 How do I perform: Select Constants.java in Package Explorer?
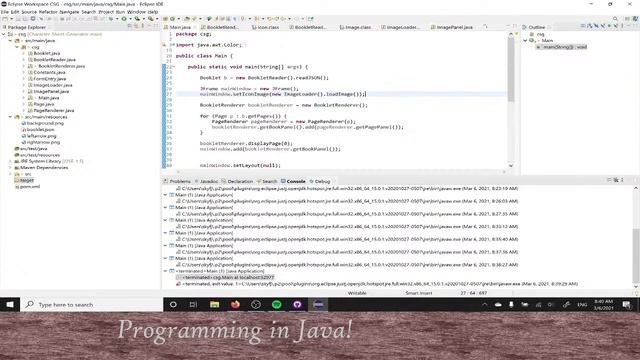coord(49,72)
